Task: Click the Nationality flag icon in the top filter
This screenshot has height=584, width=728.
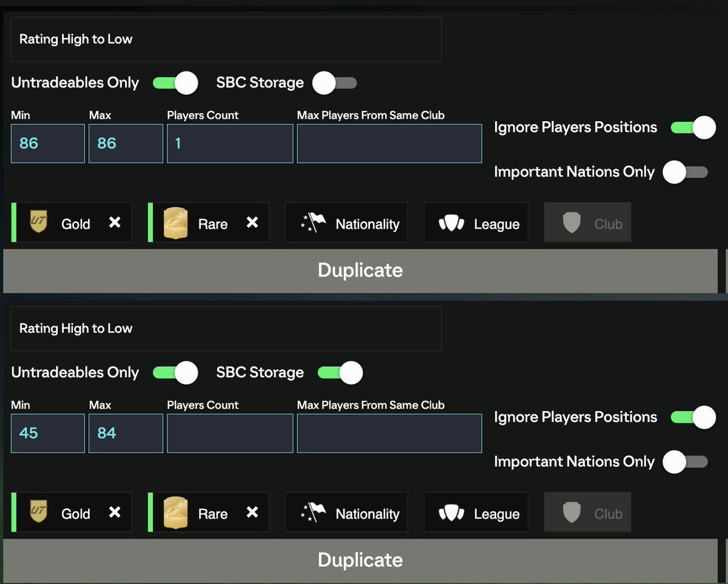Action: [313, 223]
